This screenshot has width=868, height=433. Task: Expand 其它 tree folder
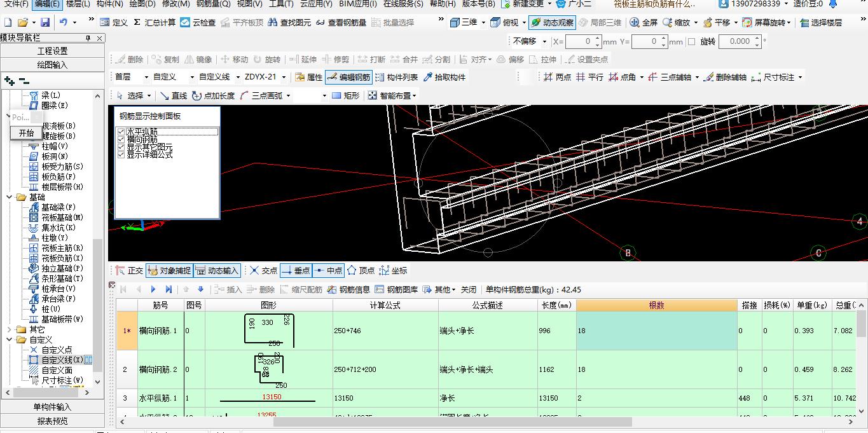click(9, 329)
